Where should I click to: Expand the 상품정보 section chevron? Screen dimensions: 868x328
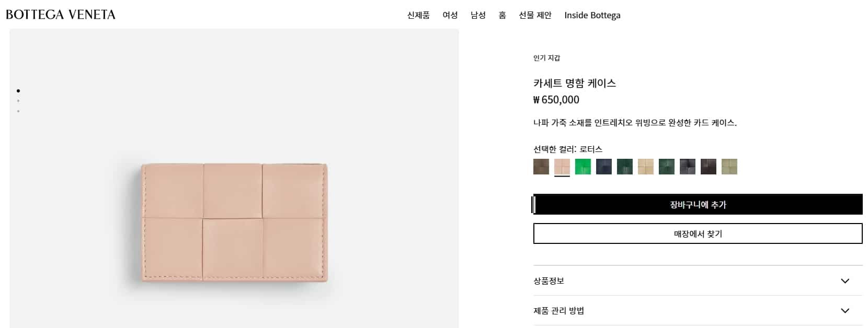pyautogui.click(x=845, y=281)
